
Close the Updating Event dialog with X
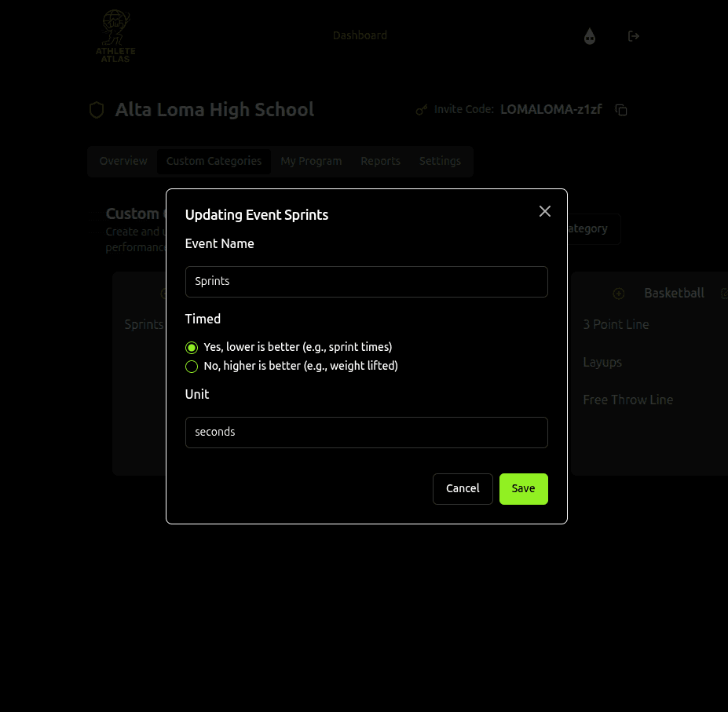(545, 211)
